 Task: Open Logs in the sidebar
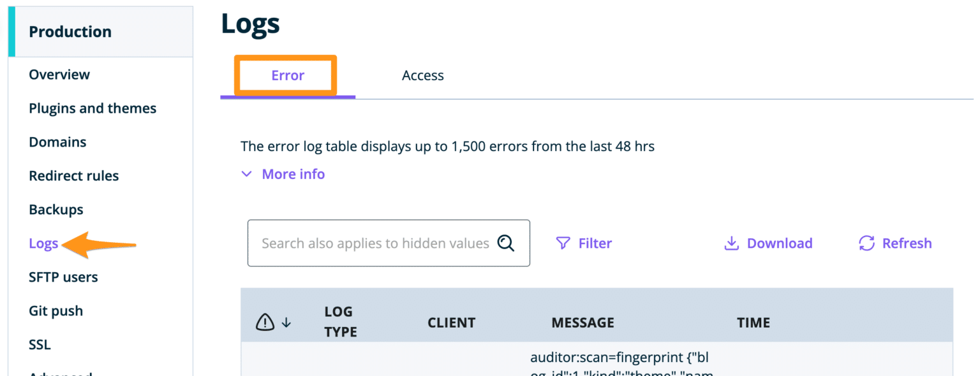point(43,243)
